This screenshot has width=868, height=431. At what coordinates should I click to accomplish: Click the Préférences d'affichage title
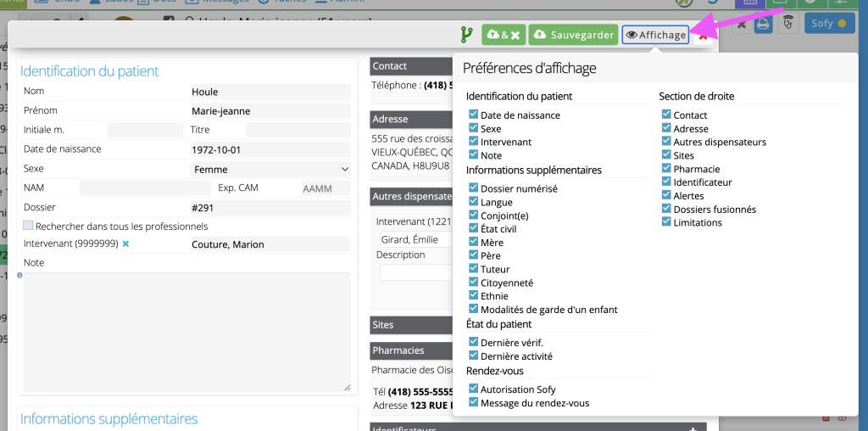529,68
